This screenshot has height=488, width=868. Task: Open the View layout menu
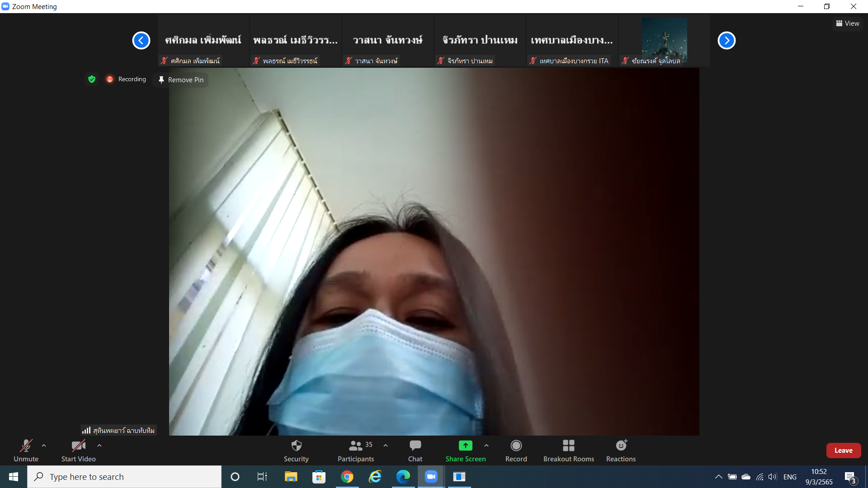tap(848, 23)
